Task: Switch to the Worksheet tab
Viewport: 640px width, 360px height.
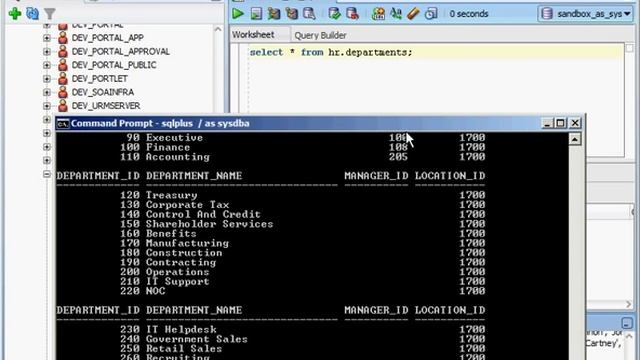Action: point(253,35)
